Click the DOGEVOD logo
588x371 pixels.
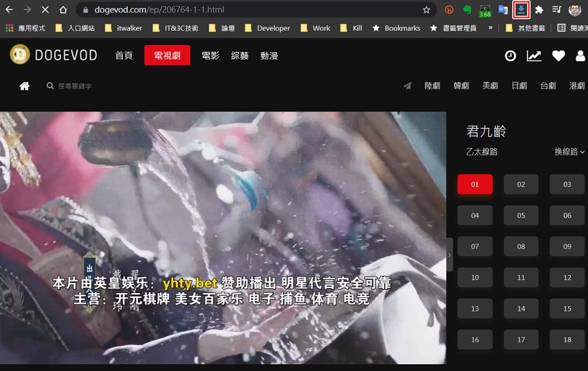click(x=53, y=55)
